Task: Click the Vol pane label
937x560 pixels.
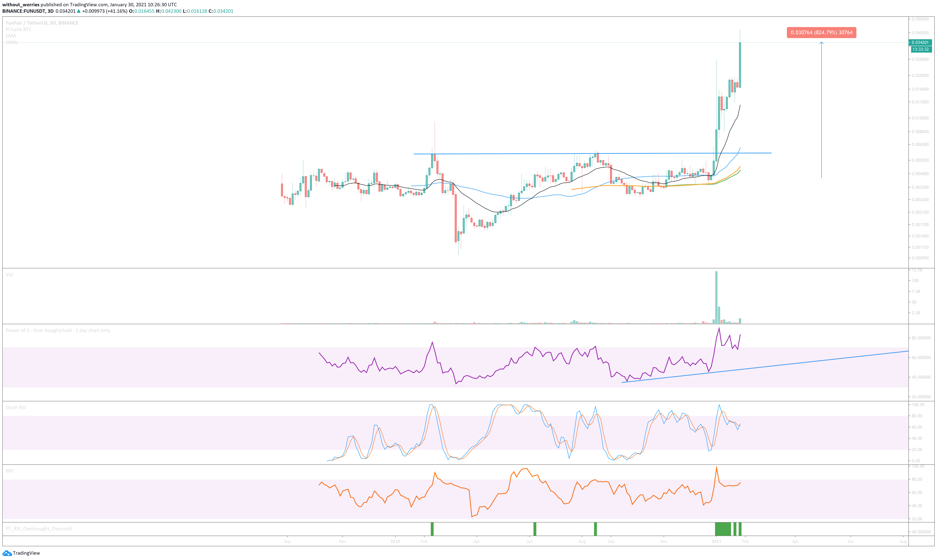Action: tap(9, 274)
